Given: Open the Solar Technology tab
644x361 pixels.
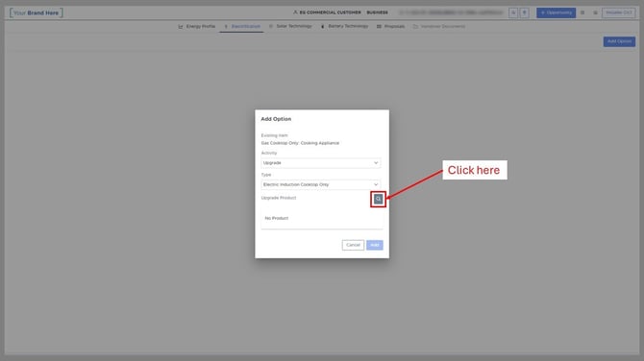Looking at the screenshot, I should pos(290,26).
